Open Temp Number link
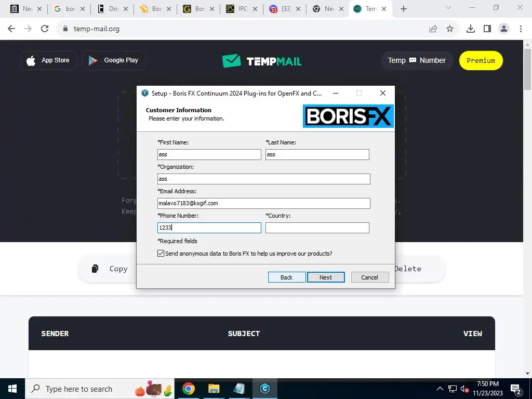Viewport: 532px width, 399px height. click(x=417, y=60)
